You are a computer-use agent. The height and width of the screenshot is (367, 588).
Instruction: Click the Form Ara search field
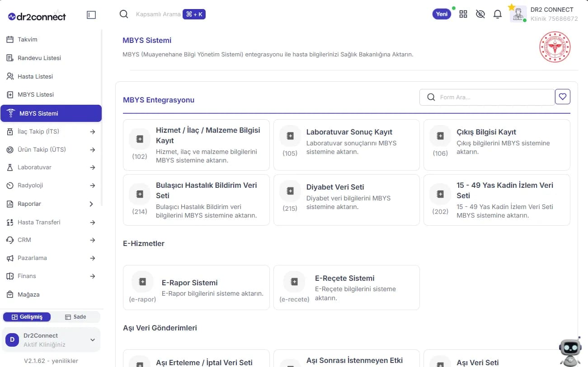(487, 97)
